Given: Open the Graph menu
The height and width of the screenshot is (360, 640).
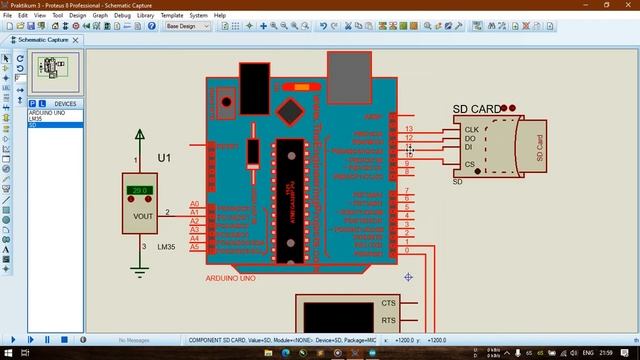Looking at the screenshot, I should tap(100, 15).
